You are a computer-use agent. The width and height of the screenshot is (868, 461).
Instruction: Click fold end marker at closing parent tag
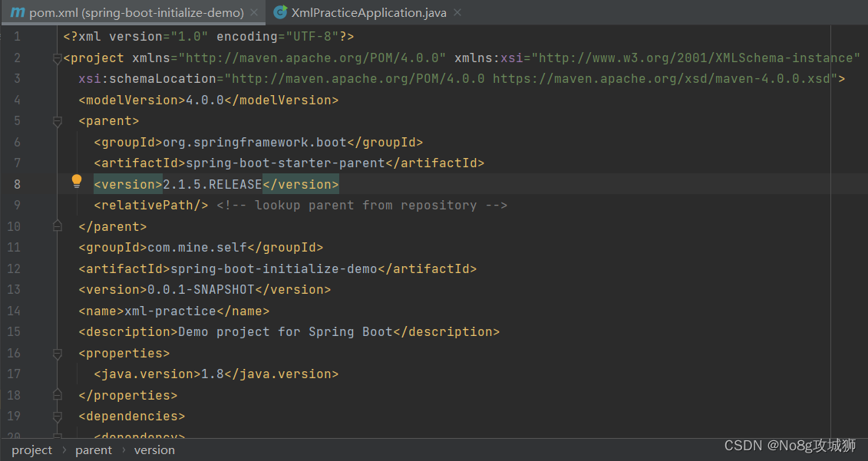[57, 227]
